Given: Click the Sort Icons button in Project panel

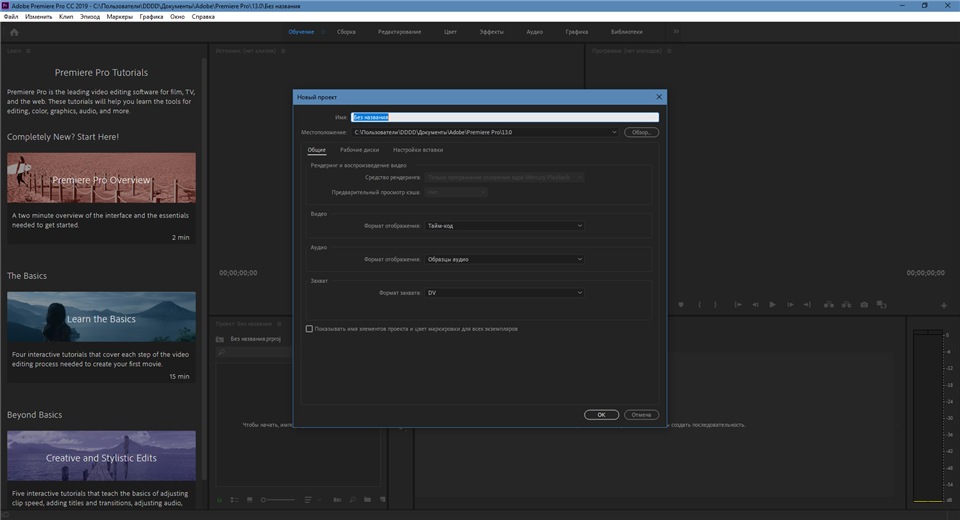Looking at the screenshot, I should coord(308,500).
